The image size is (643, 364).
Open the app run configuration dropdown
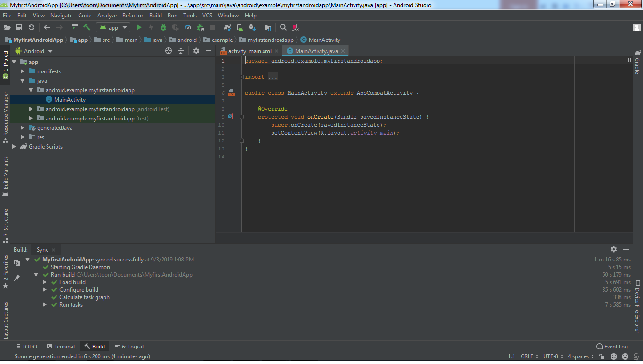pyautogui.click(x=113, y=27)
